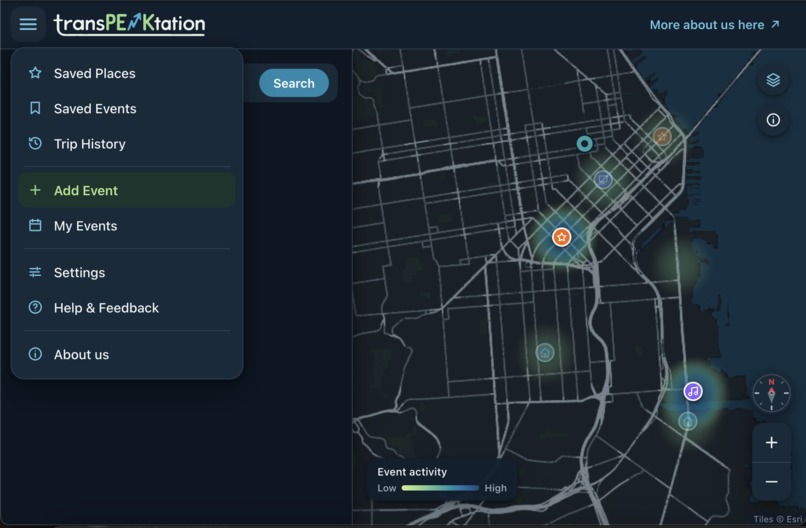Open Settings menu item
Screen dimensions: 806x528
click(x=127, y=272)
